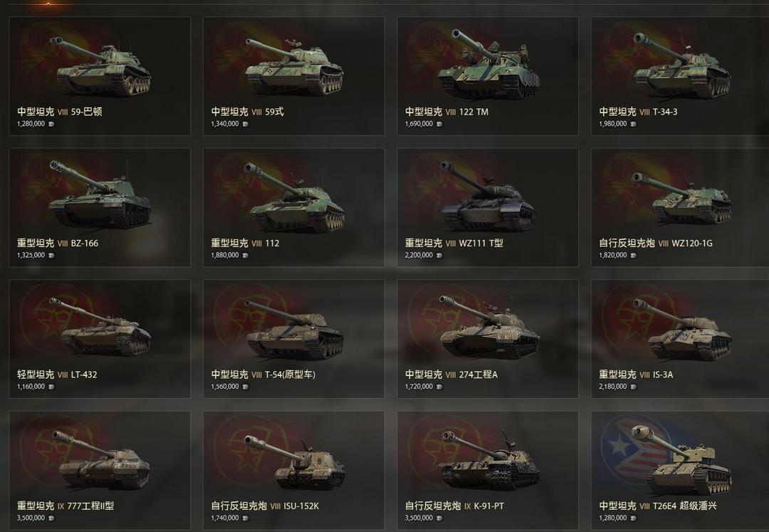Choose the IS-3A heavy tank

pos(680,339)
